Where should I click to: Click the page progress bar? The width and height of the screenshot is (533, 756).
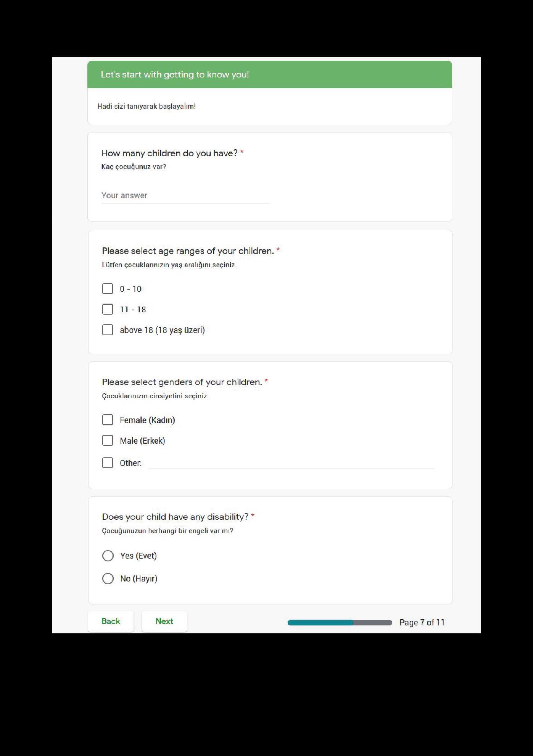pos(340,623)
